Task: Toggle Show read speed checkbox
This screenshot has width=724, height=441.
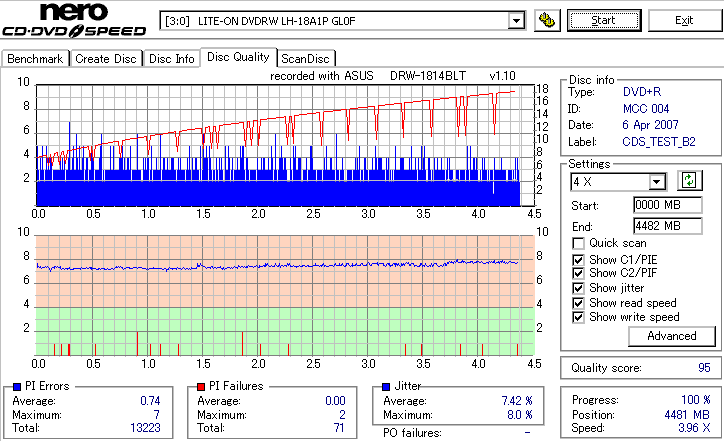Action: coord(578,303)
